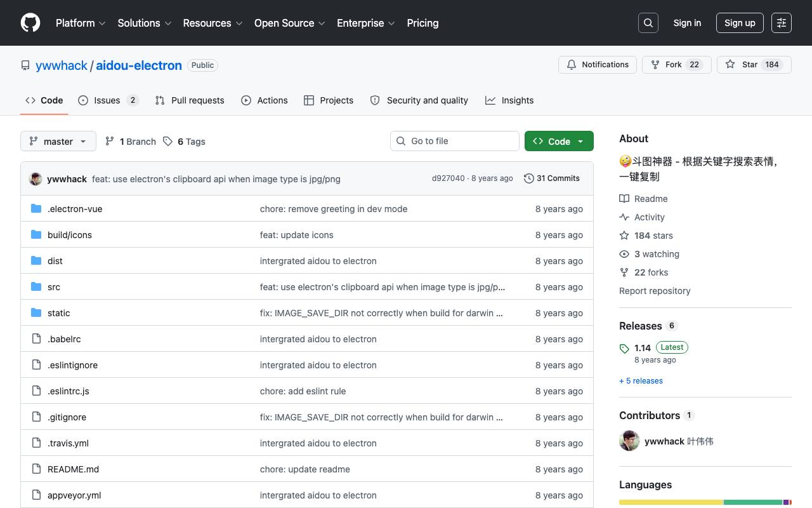Image resolution: width=812 pixels, height=508 pixels.
Task: Click the ywwhack contributor avatar thumbnail
Action: tap(629, 441)
